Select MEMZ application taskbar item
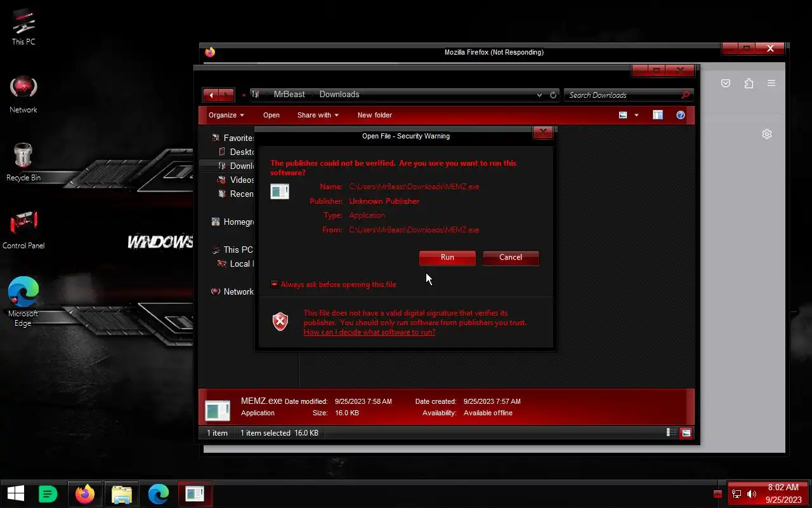 195,493
